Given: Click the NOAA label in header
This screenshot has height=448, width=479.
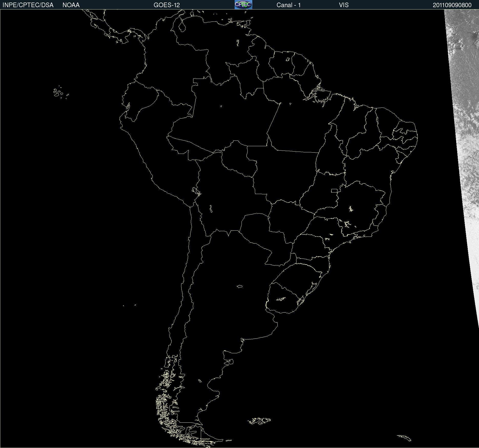Looking at the screenshot, I should [71, 5].
